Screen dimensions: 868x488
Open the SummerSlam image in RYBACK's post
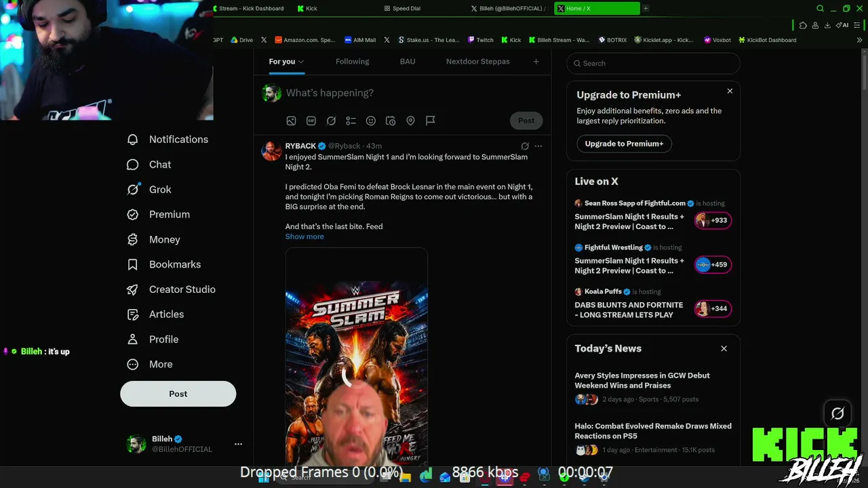coord(357,357)
